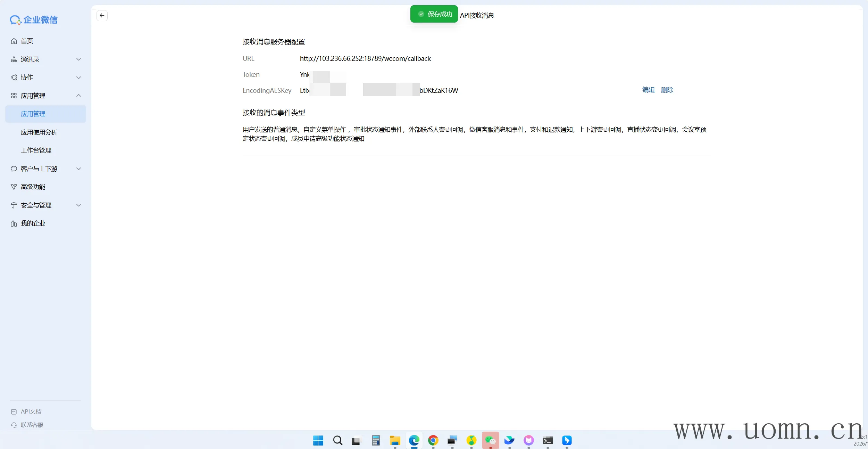This screenshot has height=449, width=868.
Task: Click the back arrow button
Action: (x=102, y=16)
